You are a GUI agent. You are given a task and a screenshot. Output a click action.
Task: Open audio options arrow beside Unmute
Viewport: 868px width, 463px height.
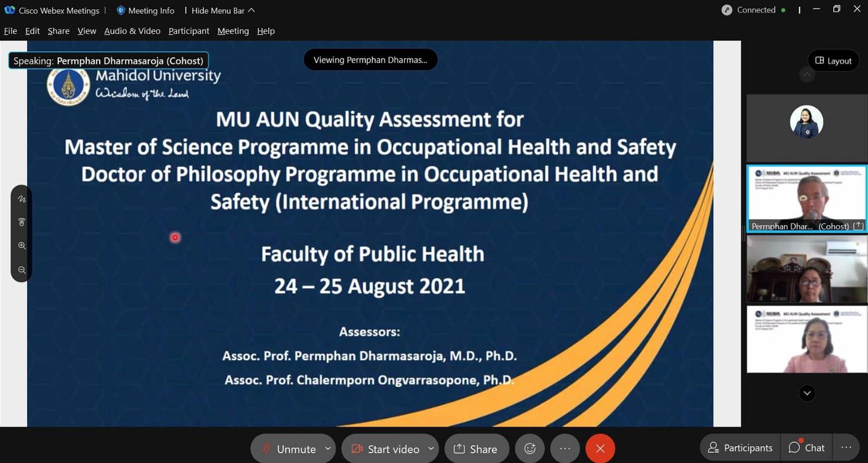coord(328,449)
